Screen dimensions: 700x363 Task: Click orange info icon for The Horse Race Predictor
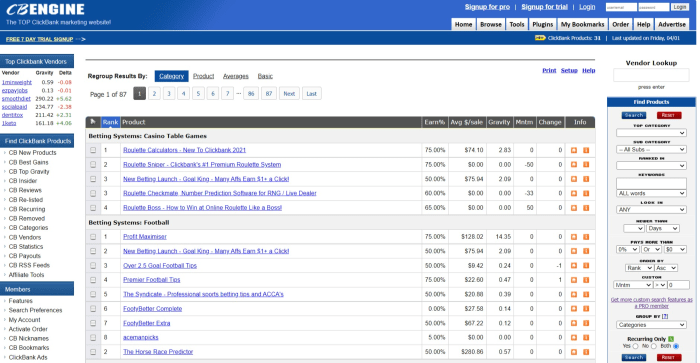(586, 352)
